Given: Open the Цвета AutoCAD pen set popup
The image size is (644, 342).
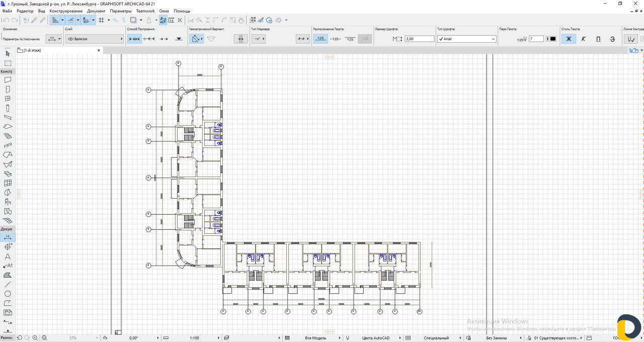Looking at the screenshot, I should pos(376,338).
